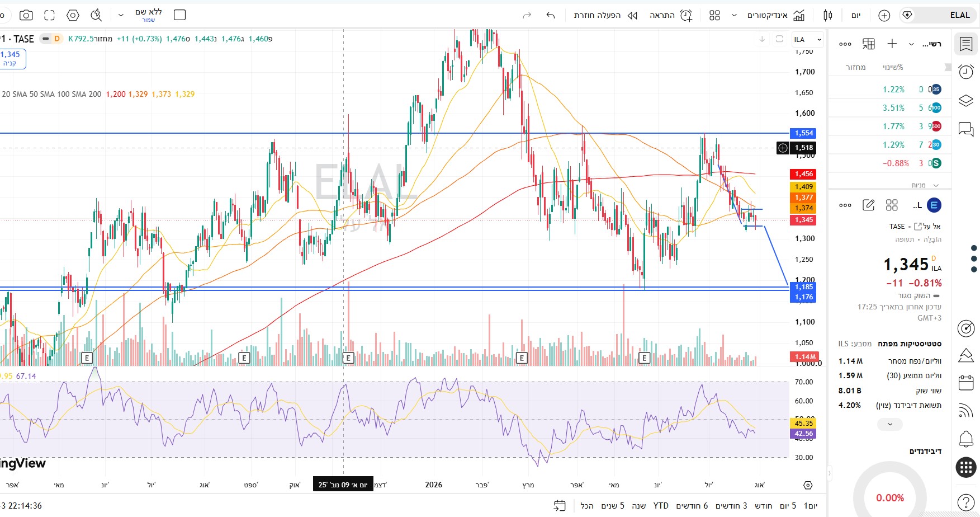This screenshot has height=517, width=980.
Task: Click the edit note pencil icon in details
Action: point(869,205)
